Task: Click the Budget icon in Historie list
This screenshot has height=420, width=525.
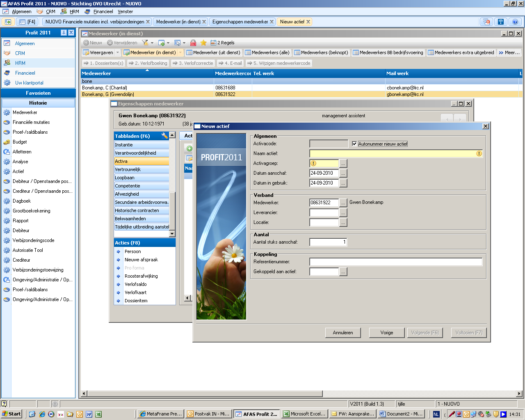Action: click(x=7, y=142)
